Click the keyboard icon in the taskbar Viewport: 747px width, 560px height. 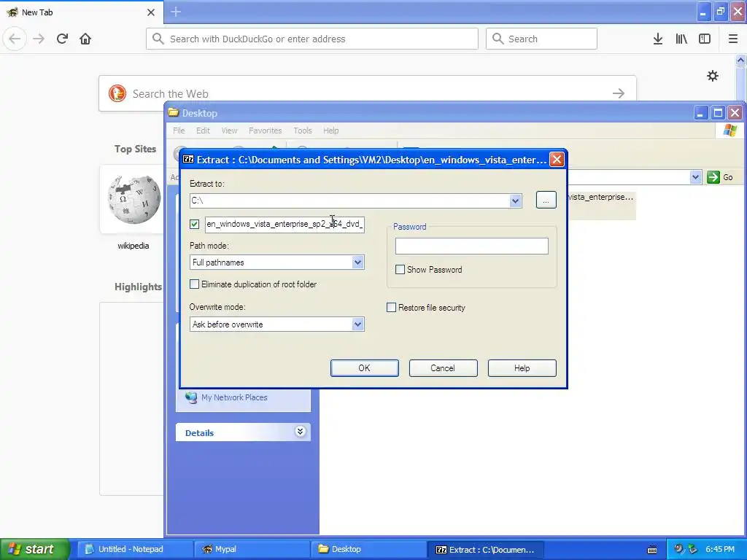pyautogui.click(x=652, y=550)
